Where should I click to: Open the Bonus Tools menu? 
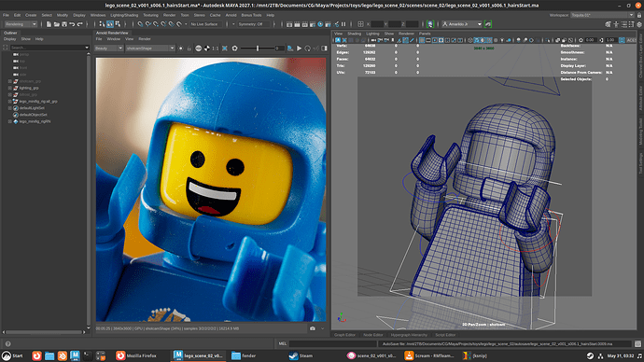pyautogui.click(x=251, y=15)
